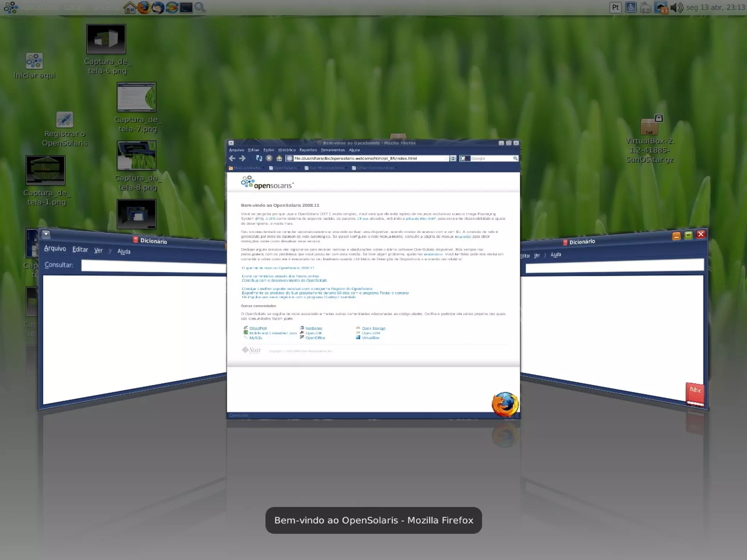The height and width of the screenshot is (560, 747).
Task: Open Editar menu in left Dicionário window
Action: point(80,249)
